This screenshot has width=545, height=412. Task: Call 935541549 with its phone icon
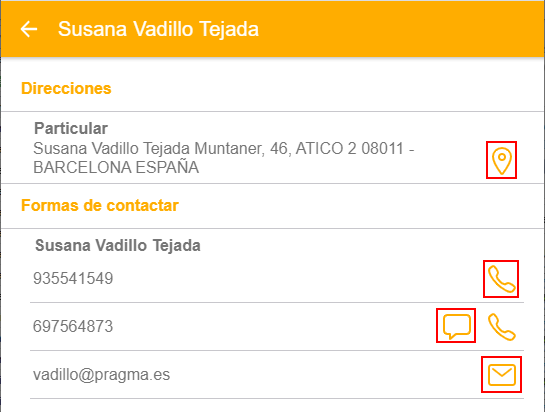[501, 279]
